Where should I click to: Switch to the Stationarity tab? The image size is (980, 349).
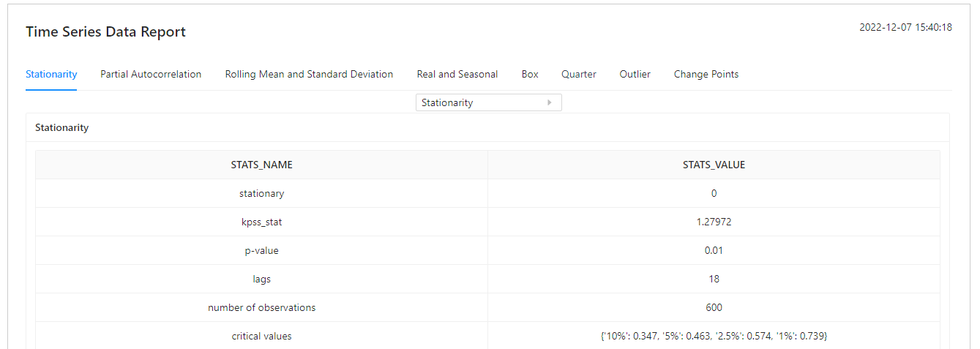pos(51,74)
